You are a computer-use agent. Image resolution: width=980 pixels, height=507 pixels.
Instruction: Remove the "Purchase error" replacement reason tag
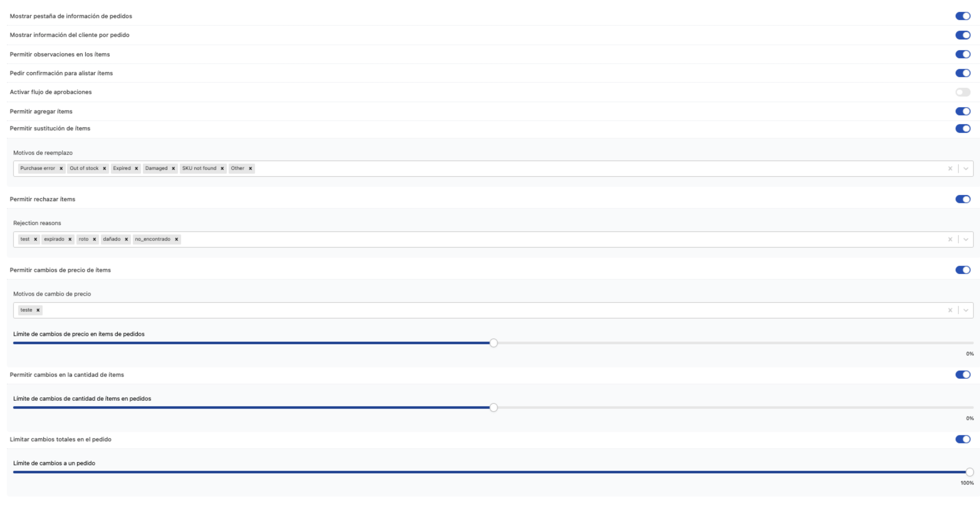[x=61, y=168]
